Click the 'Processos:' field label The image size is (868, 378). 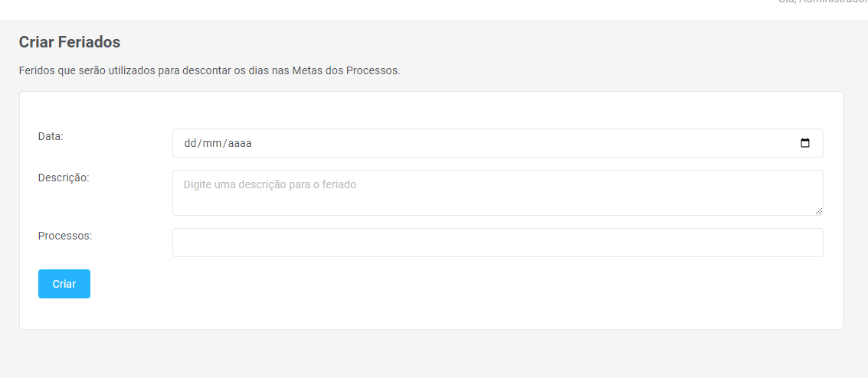[65, 236]
